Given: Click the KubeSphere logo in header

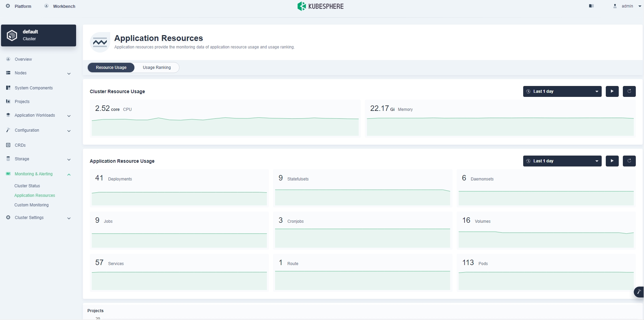Looking at the screenshot, I should click(x=320, y=6).
